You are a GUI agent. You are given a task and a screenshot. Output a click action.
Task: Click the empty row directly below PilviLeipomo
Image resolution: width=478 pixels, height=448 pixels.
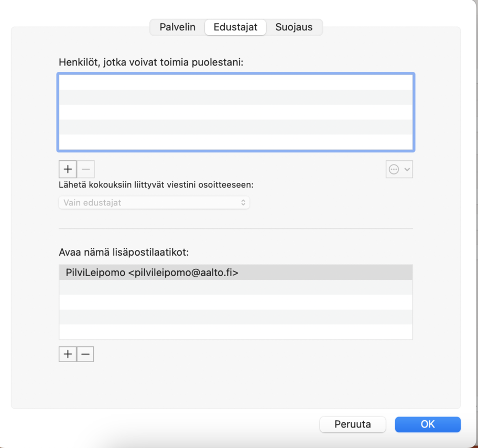pyautogui.click(x=235, y=287)
